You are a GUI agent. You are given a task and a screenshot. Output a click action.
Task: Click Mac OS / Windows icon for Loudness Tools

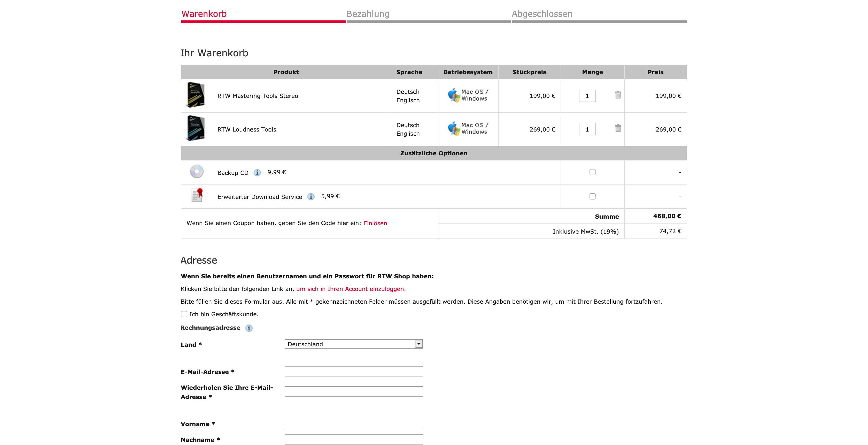(x=468, y=129)
